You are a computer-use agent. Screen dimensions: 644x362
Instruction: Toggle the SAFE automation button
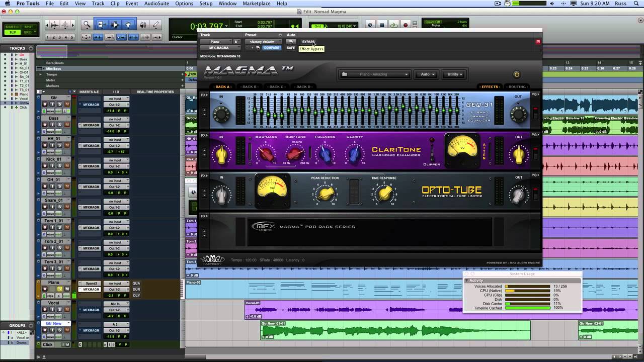click(x=291, y=48)
